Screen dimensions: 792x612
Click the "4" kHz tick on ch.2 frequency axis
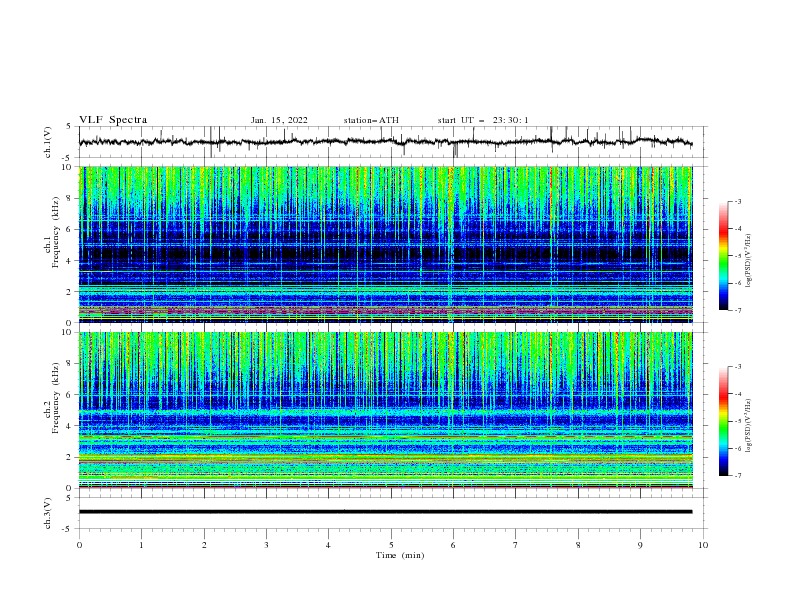coord(70,426)
